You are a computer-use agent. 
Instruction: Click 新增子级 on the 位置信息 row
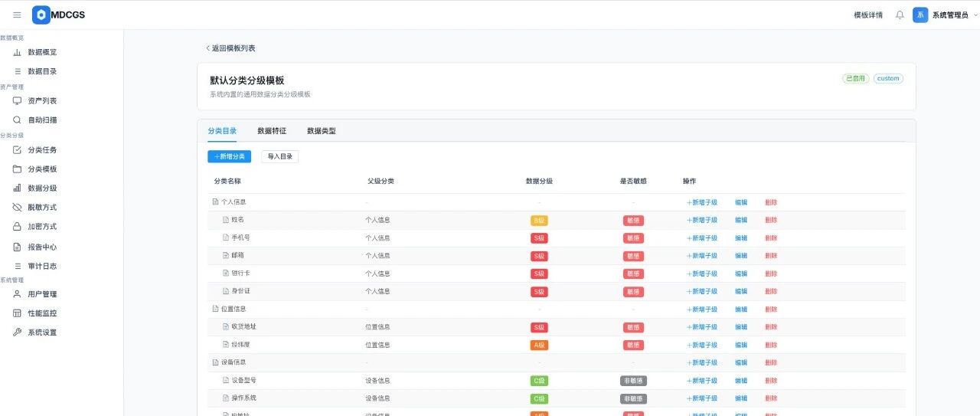click(x=702, y=309)
